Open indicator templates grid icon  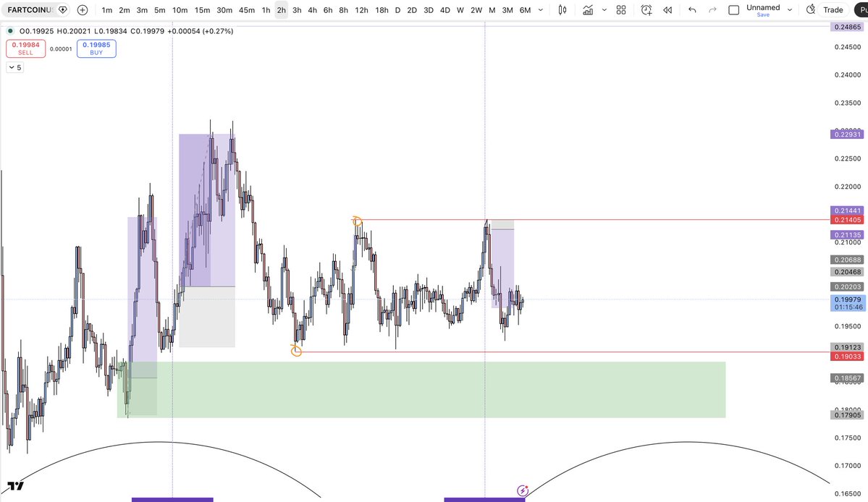click(621, 10)
